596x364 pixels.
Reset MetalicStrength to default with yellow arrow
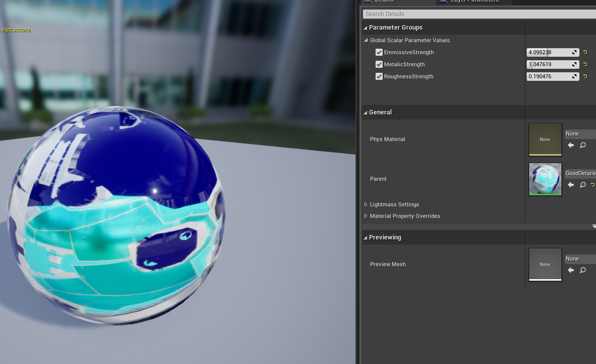[585, 64]
